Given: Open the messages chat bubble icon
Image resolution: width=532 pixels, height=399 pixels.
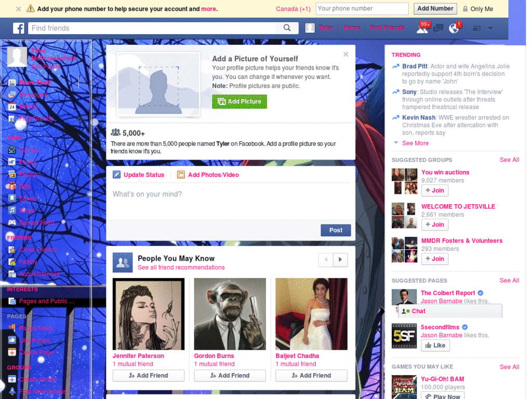Looking at the screenshot, I should (x=438, y=29).
